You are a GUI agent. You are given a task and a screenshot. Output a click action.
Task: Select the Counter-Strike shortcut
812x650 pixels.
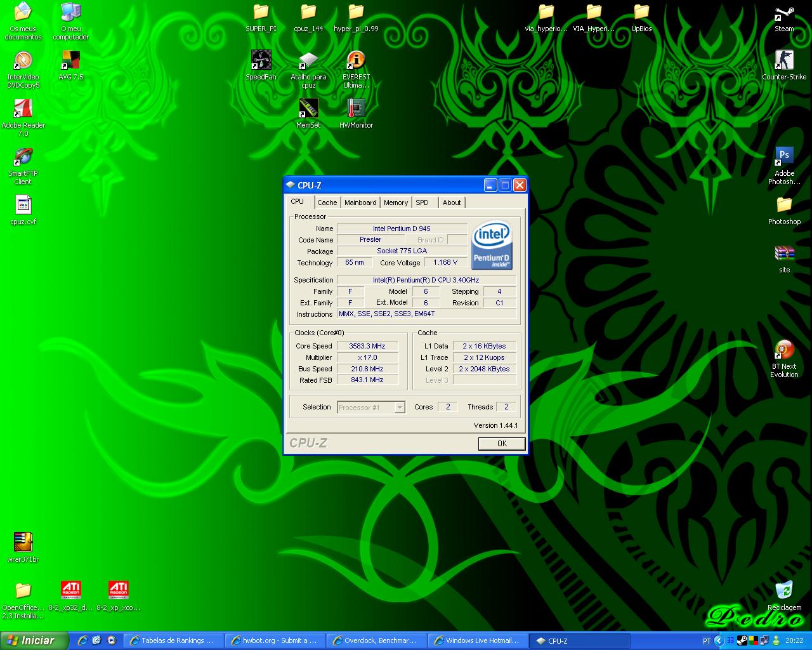pyautogui.click(x=784, y=66)
